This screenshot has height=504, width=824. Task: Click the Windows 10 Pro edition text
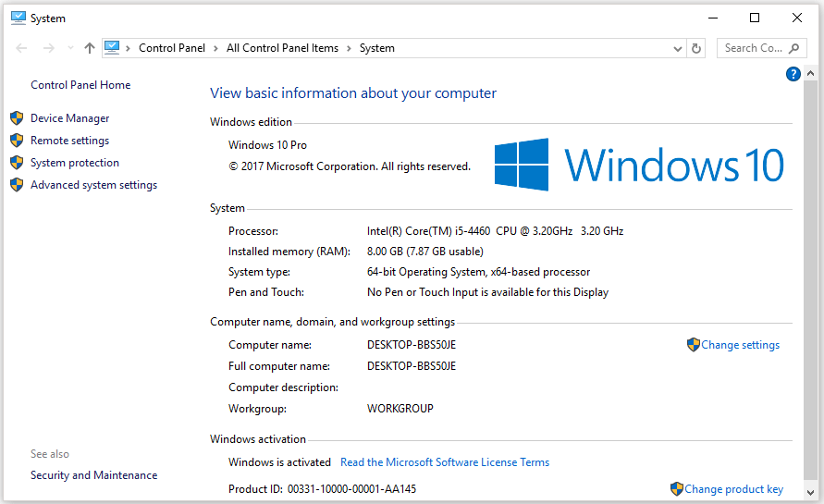pyautogui.click(x=267, y=145)
